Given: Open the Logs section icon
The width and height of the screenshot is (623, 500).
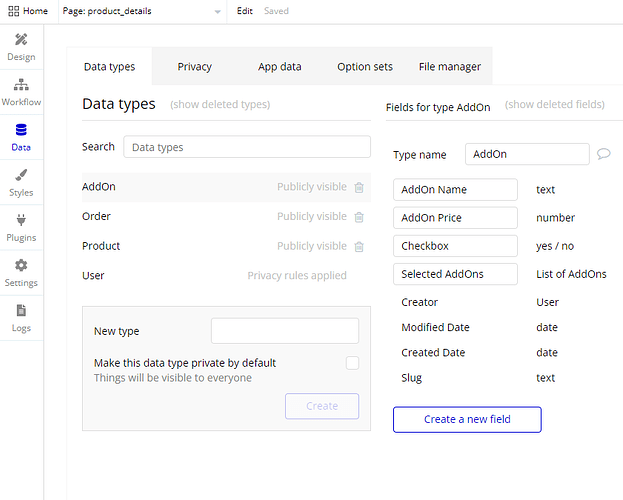Looking at the screenshot, I should point(21,310).
